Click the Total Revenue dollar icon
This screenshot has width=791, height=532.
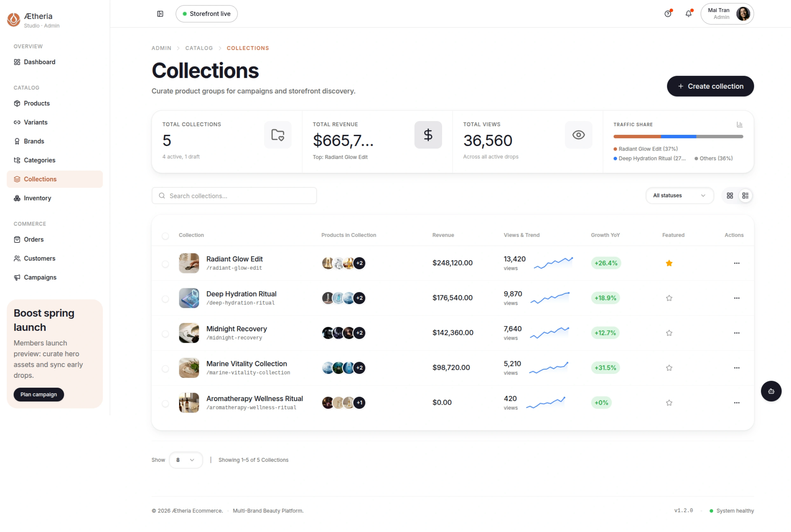click(428, 135)
